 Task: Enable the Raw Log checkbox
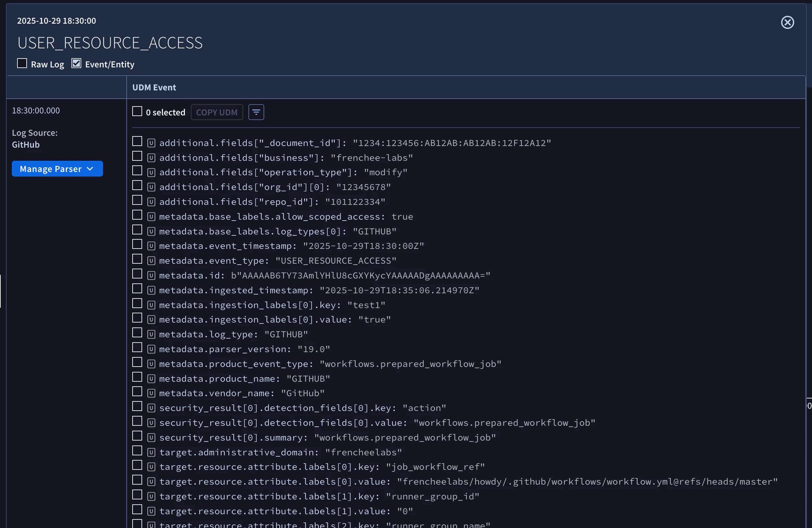tap(22, 63)
